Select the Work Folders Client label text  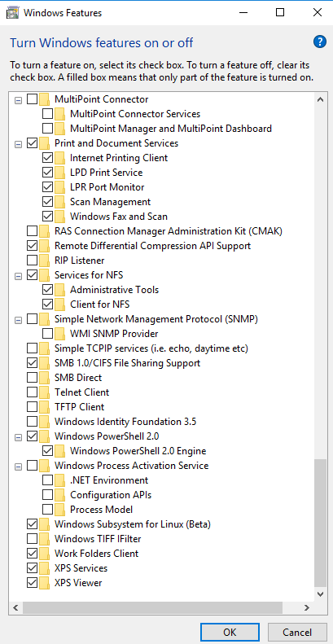[97, 554]
